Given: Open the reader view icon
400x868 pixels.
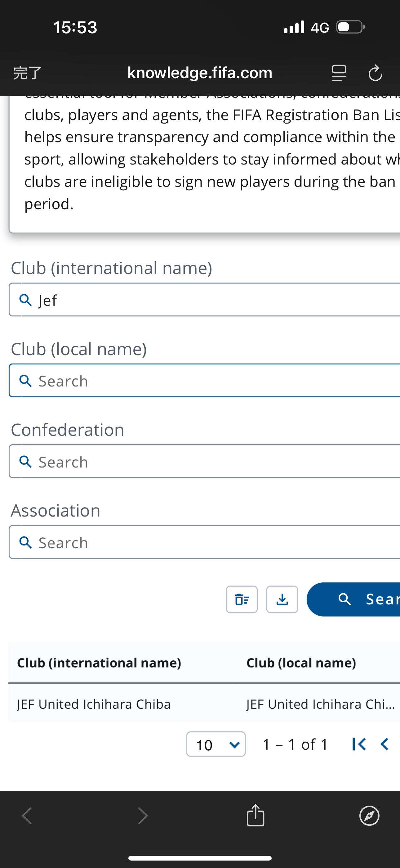Looking at the screenshot, I should [x=339, y=73].
